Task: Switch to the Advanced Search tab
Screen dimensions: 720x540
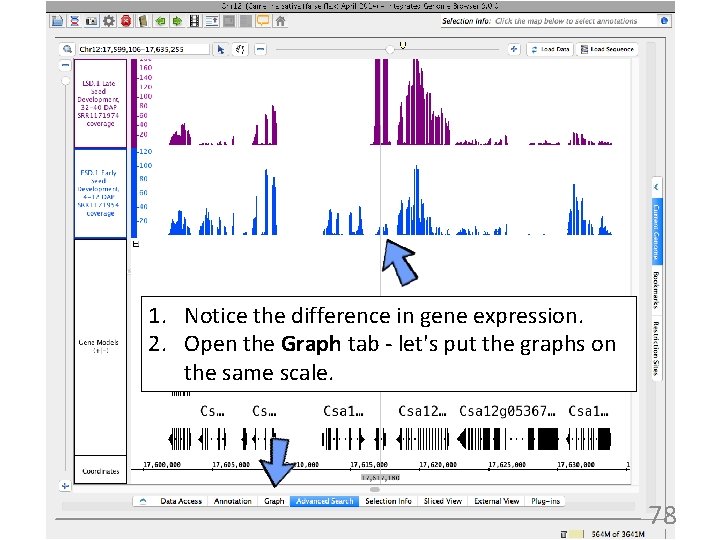Action: tap(325, 501)
